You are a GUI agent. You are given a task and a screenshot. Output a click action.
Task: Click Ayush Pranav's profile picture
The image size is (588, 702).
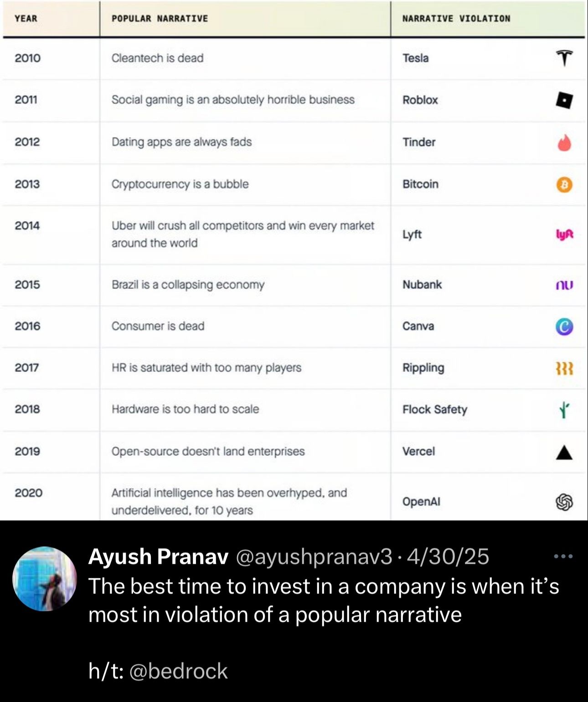coord(45,579)
